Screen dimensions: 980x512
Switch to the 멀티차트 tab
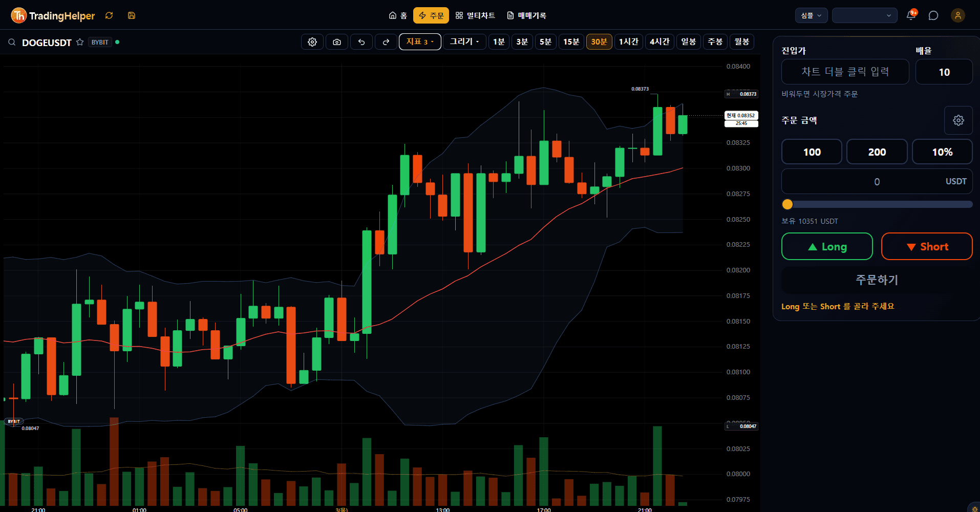click(476, 15)
